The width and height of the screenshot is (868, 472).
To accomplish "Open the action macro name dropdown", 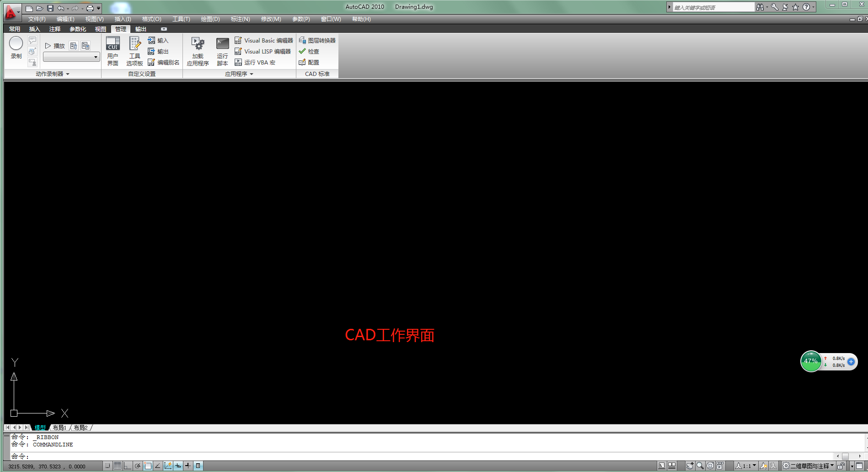I will [71, 57].
